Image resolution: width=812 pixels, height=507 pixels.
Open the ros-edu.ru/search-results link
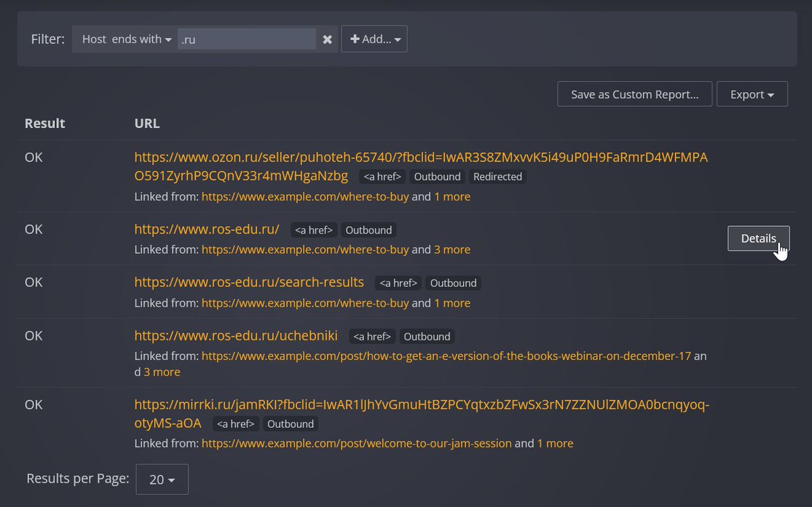coord(249,282)
